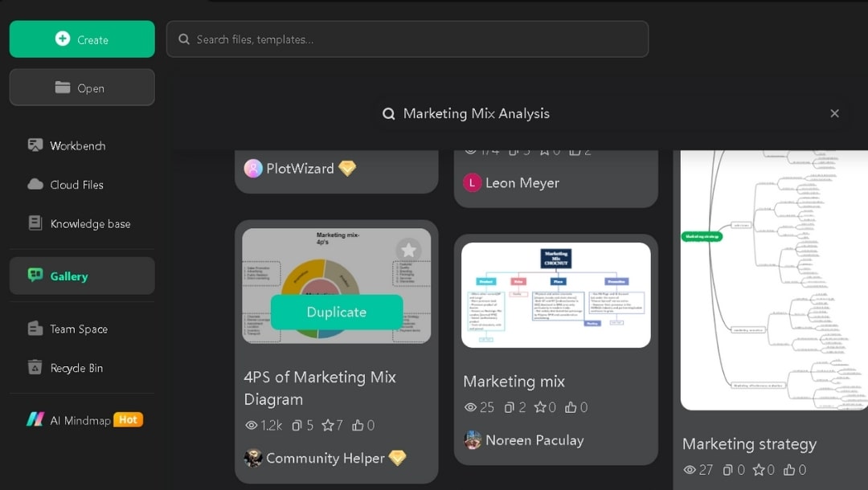This screenshot has width=868, height=490.
Task: Select the Cloud Files sidebar icon
Action: [35, 185]
